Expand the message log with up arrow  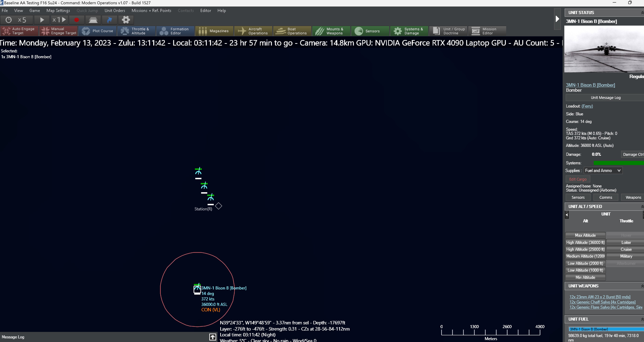click(213, 337)
